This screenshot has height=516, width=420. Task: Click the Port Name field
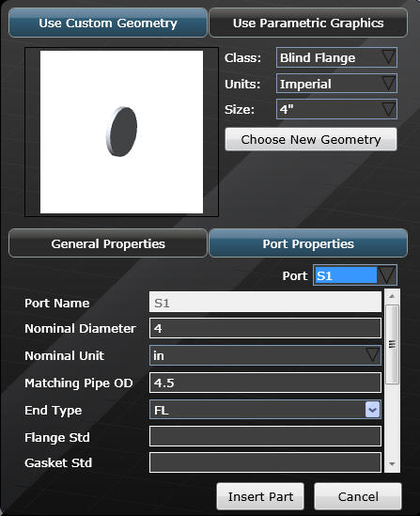click(x=265, y=302)
